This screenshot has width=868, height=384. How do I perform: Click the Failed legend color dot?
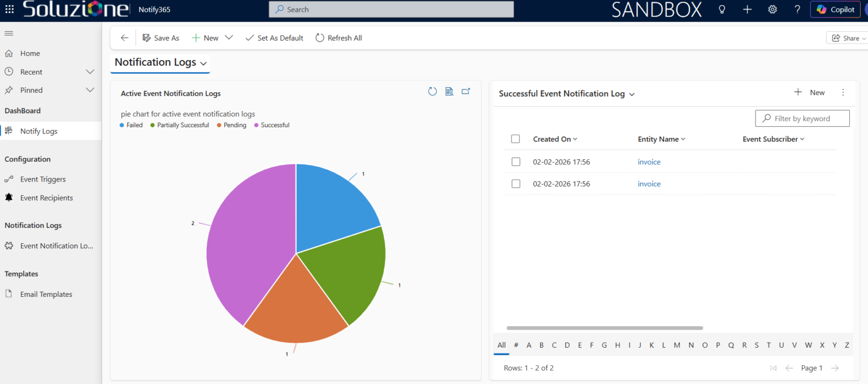pyautogui.click(x=122, y=125)
